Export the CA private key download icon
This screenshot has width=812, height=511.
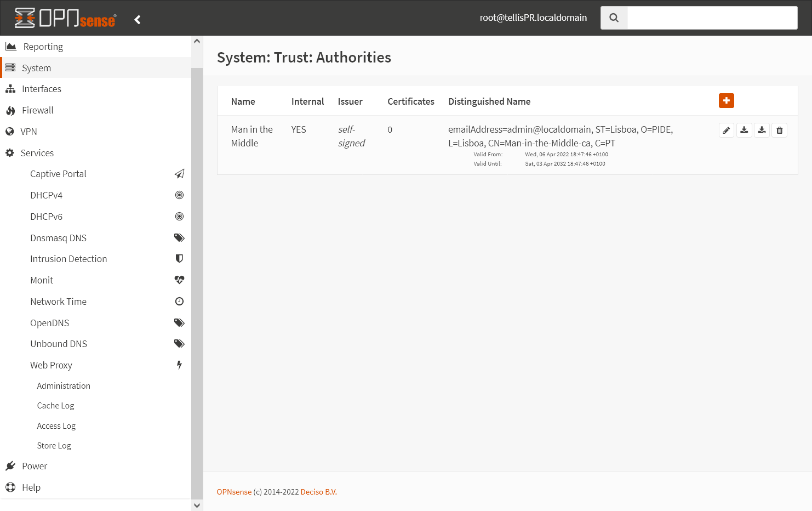762,130
